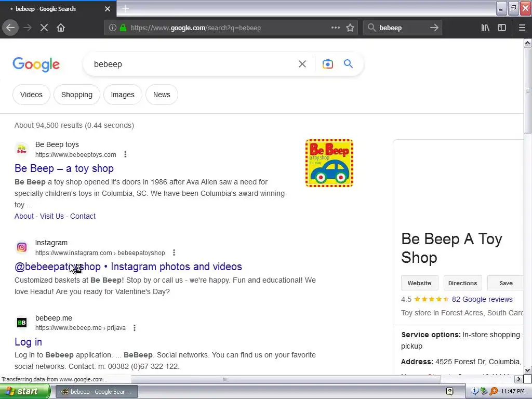Click the Firefox search box containing bebeep
532x399 pixels.
403,28
